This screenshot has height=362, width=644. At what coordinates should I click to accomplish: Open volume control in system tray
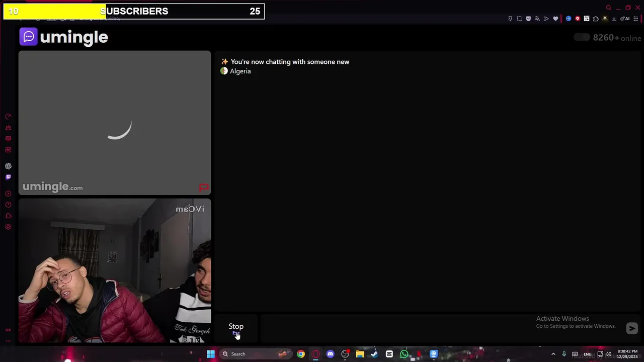tap(608, 354)
